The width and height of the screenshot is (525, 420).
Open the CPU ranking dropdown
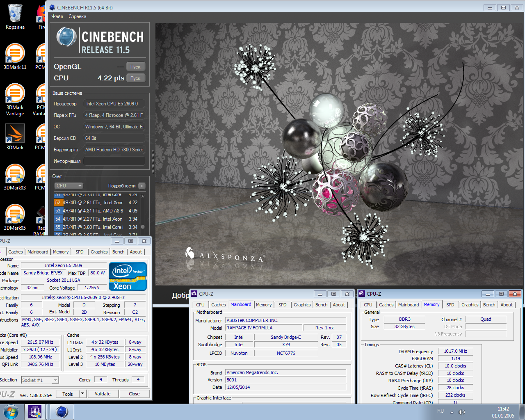point(69,186)
